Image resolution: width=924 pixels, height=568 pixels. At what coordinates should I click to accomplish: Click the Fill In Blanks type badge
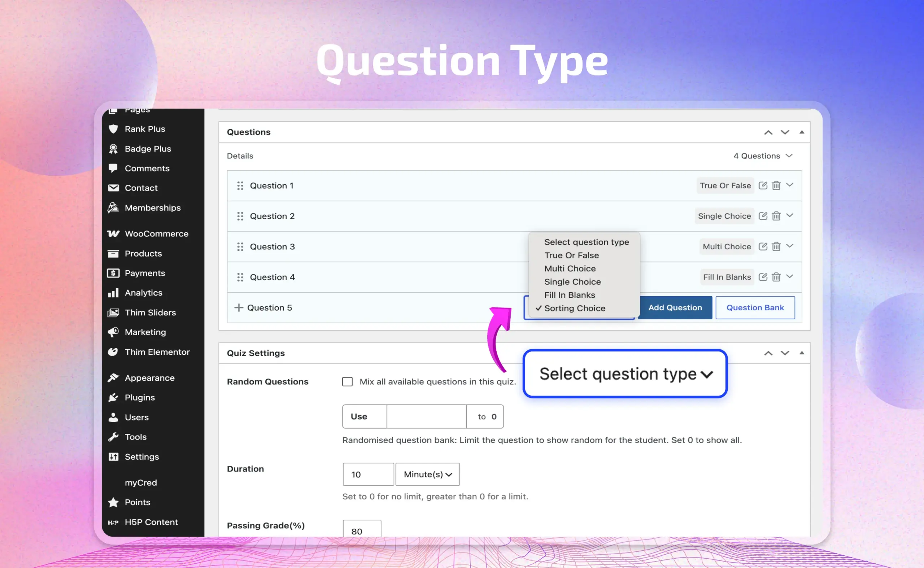(x=727, y=277)
